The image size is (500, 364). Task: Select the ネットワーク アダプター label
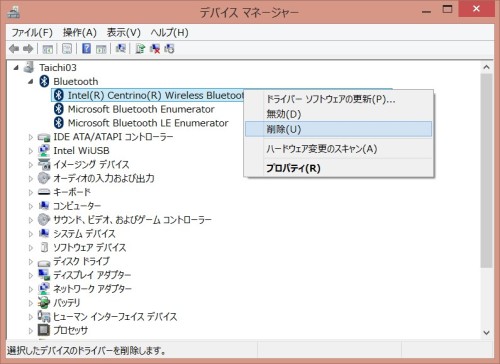[x=92, y=289]
